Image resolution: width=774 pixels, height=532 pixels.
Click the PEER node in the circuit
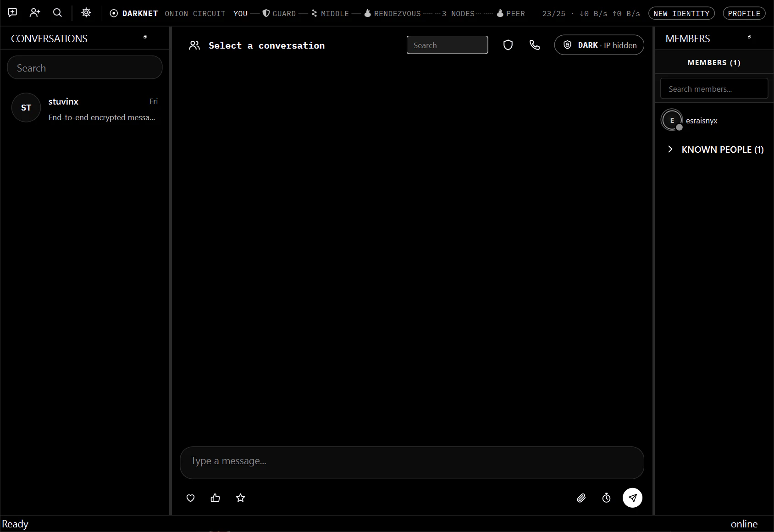(511, 13)
